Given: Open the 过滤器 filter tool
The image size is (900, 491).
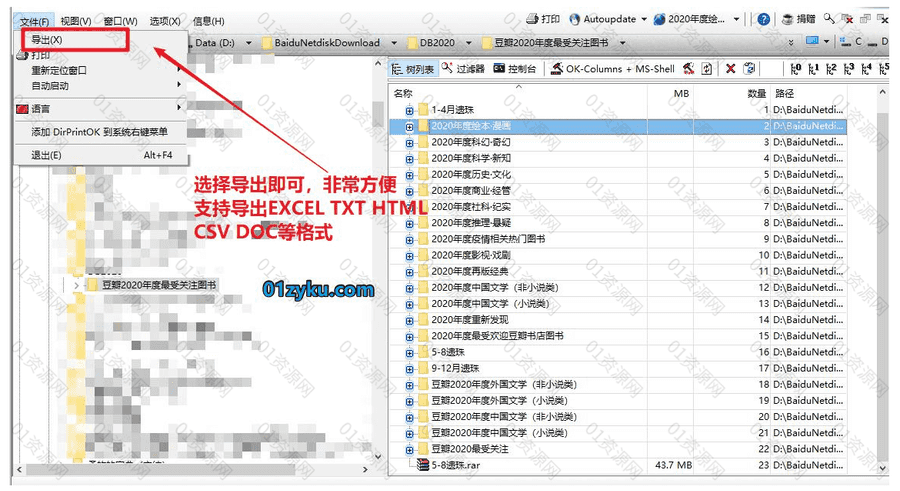Looking at the screenshot, I should [x=463, y=69].
